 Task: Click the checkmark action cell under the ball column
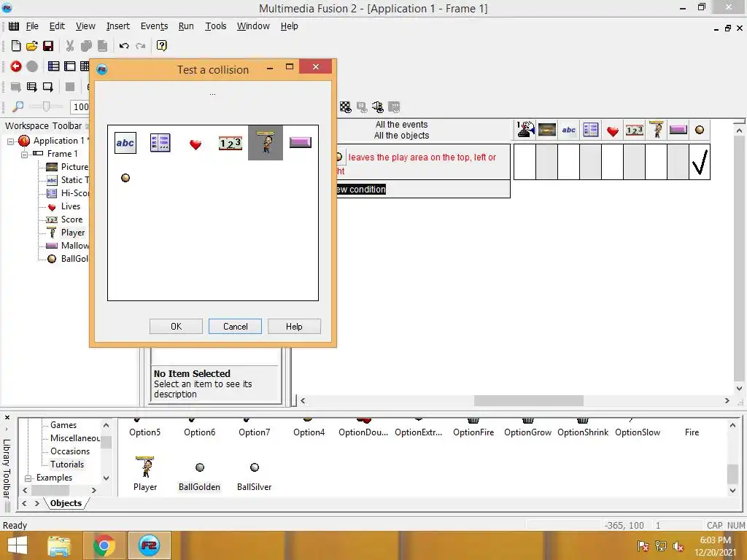(700, 163)
